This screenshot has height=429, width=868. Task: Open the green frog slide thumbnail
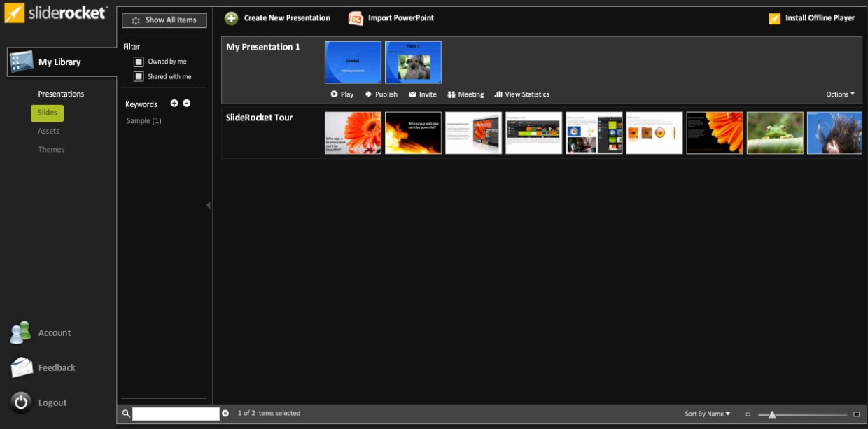[775, 133]
